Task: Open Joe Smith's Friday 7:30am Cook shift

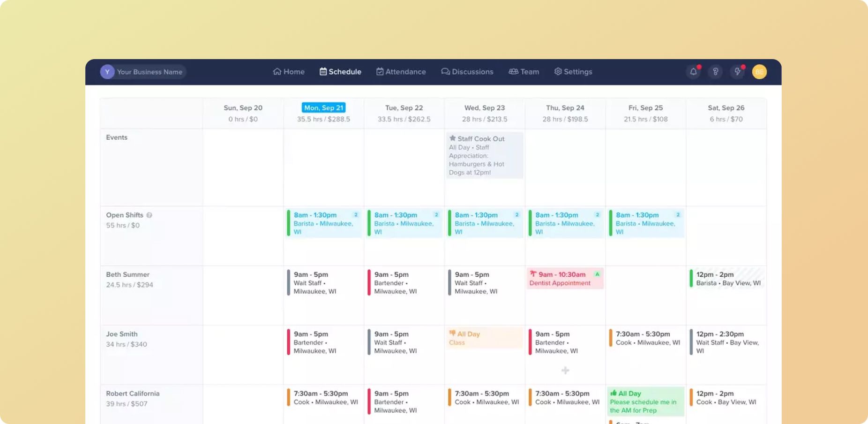Action: coord(646,338)
